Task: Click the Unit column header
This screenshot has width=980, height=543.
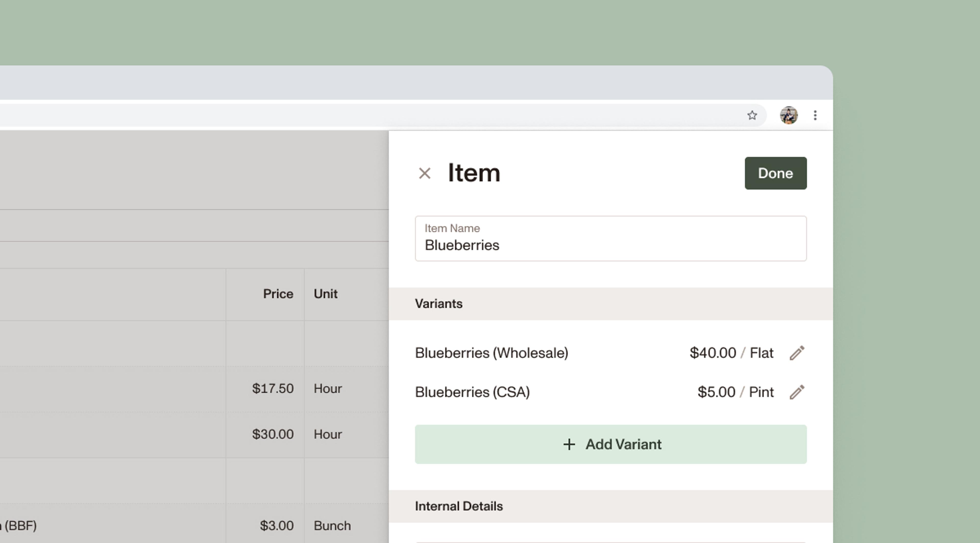Action: (x=325, y=294)
